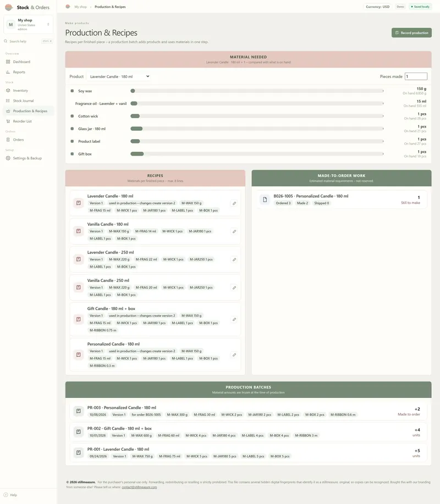Click the Record production button
The height and width of the screenshot is (504, 440).
[x=412, y=33]
